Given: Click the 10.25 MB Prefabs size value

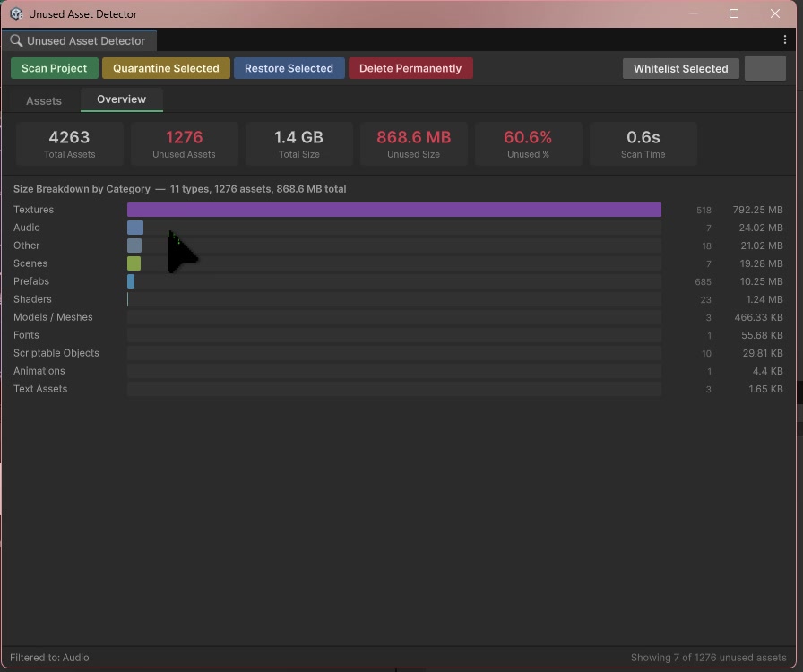Looking at the screenshot, I should (x=761, y=281).
